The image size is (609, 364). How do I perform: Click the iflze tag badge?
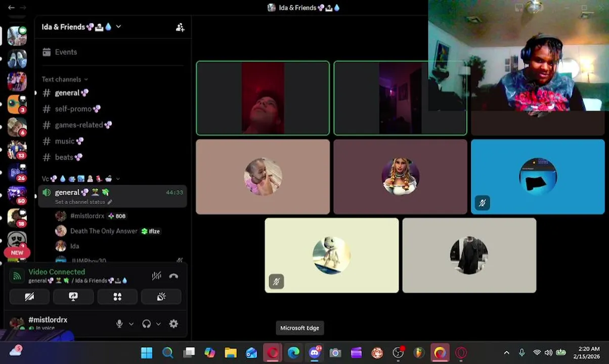click(x=151, y=231)
